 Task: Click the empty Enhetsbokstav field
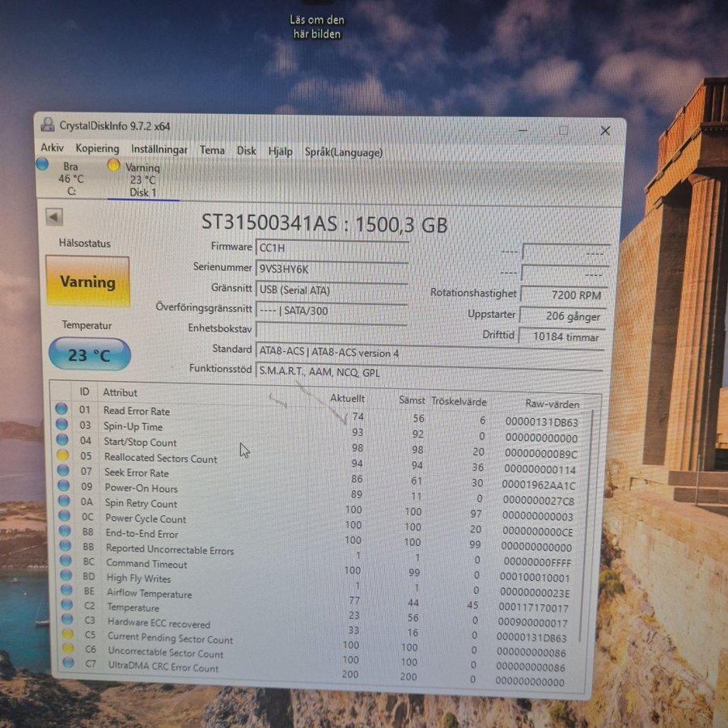point(331,332)
